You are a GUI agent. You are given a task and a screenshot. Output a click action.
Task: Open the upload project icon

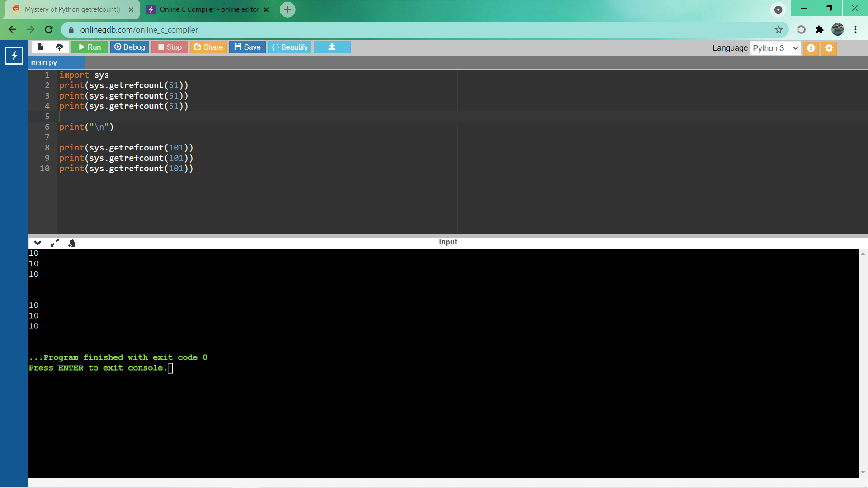tap(59, 47)
